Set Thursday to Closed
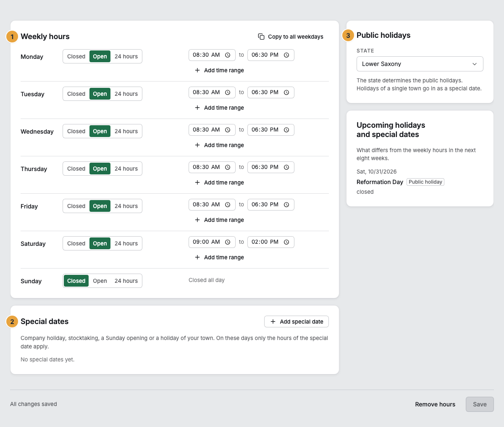The width and height of the screenshot is (504, 427). coord(76,169)
